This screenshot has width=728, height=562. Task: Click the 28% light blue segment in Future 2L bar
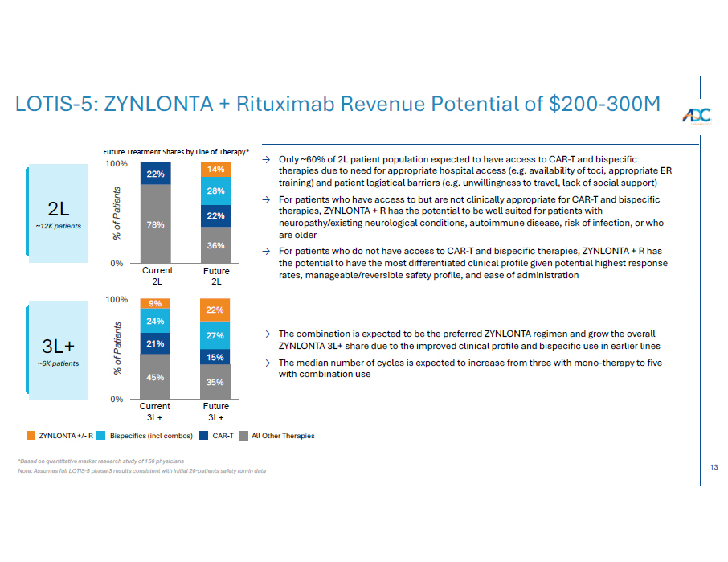coord(216,191)
